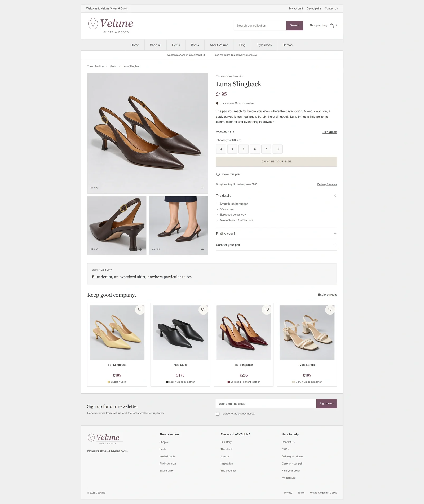Select UK size 6
The width and height of the screenshot is (424, 504).
(255, 149)
